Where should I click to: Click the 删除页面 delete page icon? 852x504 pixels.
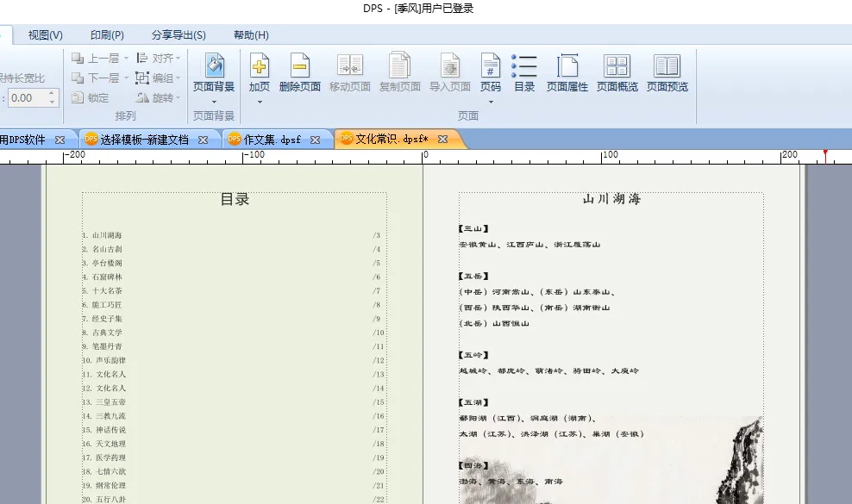click(299, 66)
